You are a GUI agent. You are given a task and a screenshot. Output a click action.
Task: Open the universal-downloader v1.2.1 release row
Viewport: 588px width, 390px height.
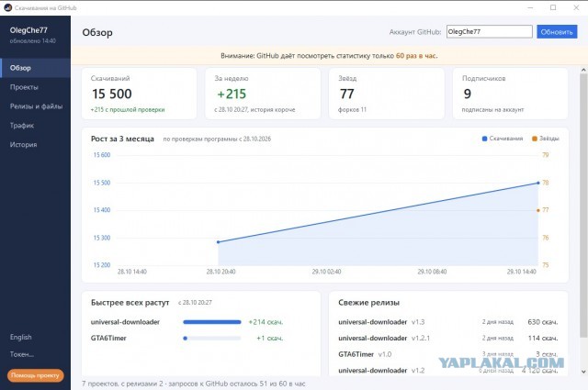click(448, 339)
